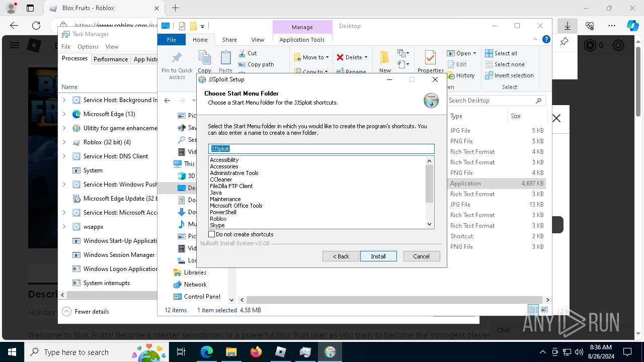Screen dimensions: 644x362
Task: Open the Processes tab in Task Manager
Action: pos(74,59)
